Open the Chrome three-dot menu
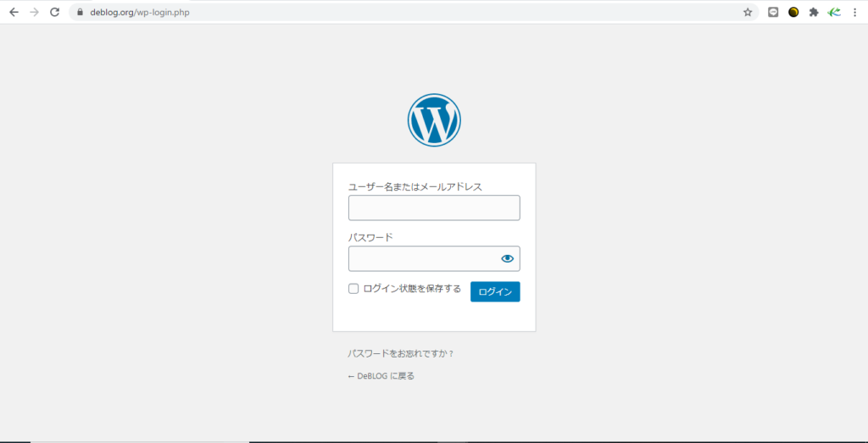Viewport: 868px width, 443px height. (x=854, y=12)
